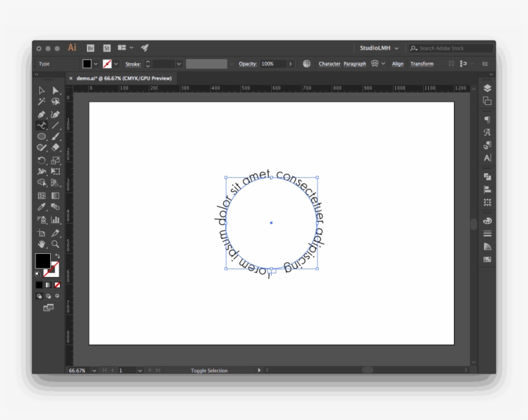Image resolution: width=528 pixels, height=420 pixels.
Task: Click the demo.ai document tab
Action: (x=124, y=78)
